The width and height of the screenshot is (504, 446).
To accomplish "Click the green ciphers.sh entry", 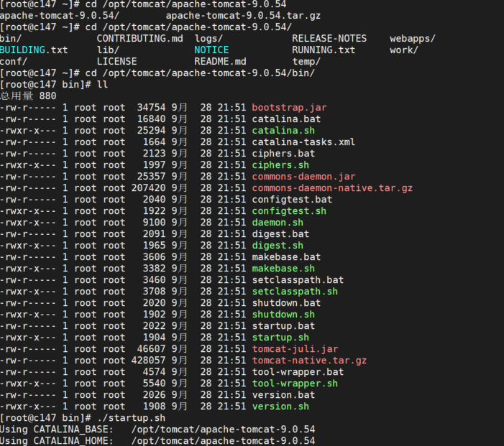I will [x=280, y=165].
